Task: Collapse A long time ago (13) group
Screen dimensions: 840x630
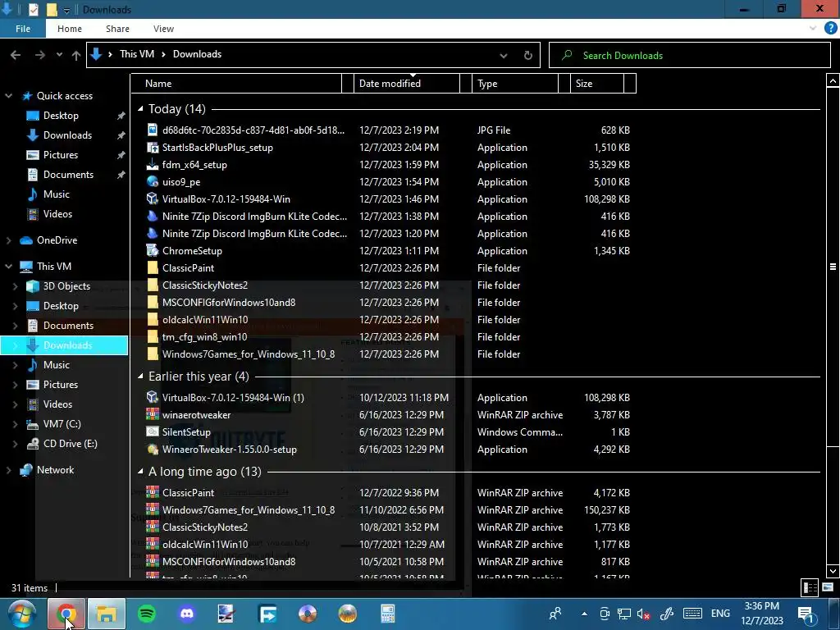Action: point(140,472)
